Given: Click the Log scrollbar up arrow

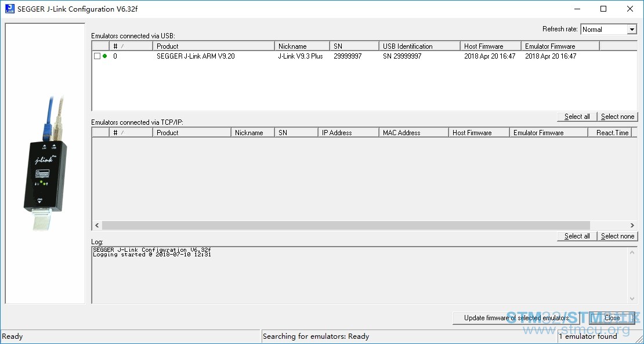Looking at the screenshot, I should click(x=632, y=252).
